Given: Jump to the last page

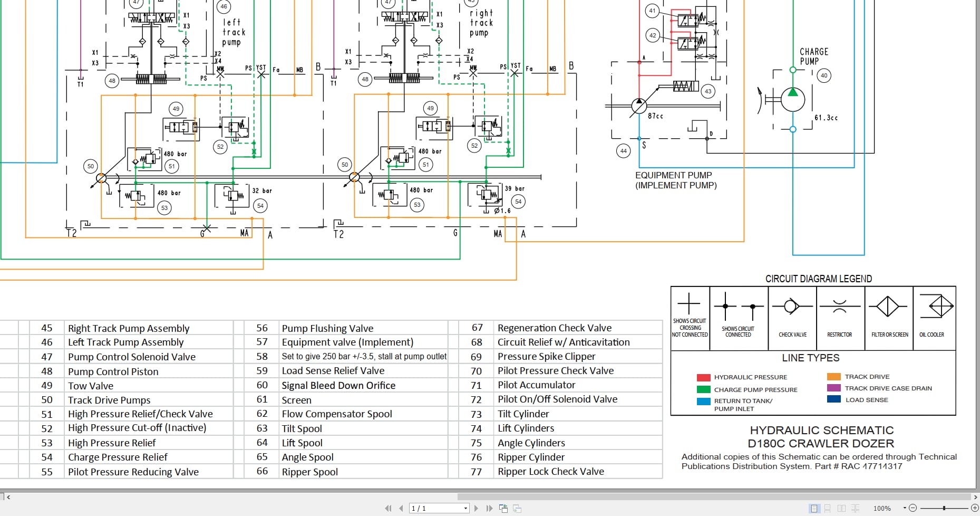Looking at the screenshot, I should pyautogui.click(x=490, y=508).
